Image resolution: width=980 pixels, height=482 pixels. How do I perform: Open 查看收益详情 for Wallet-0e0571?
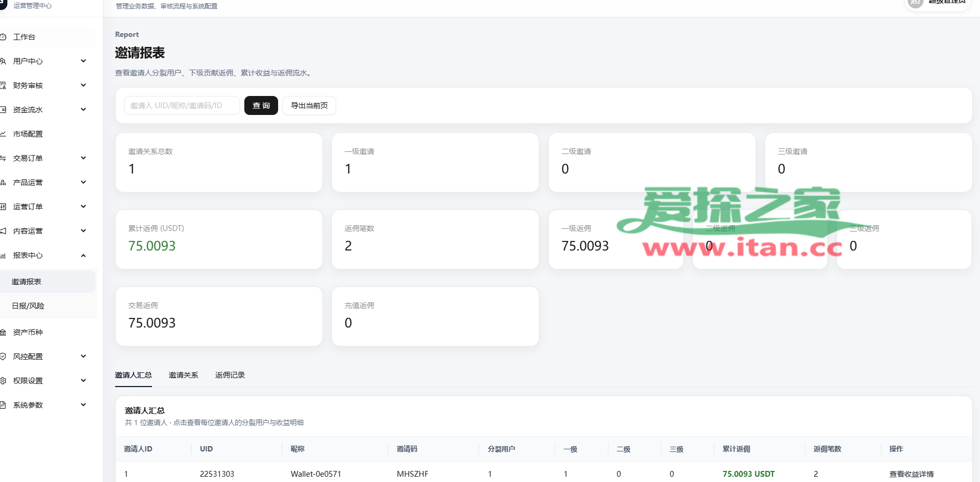point(911,474)
